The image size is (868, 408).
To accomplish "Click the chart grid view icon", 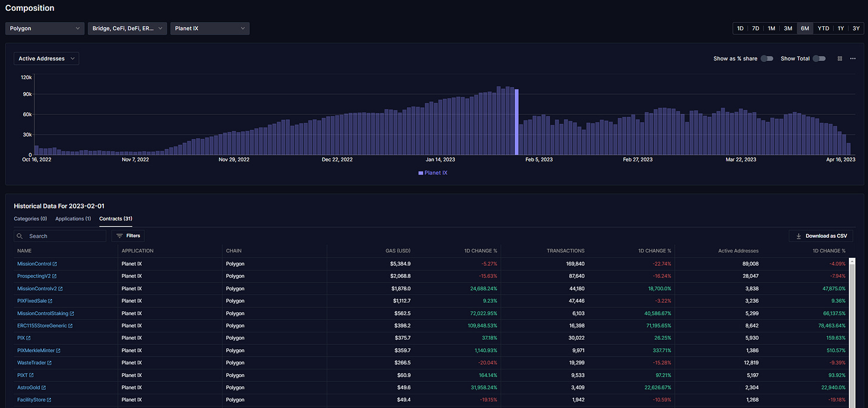I will click(840, 58).
